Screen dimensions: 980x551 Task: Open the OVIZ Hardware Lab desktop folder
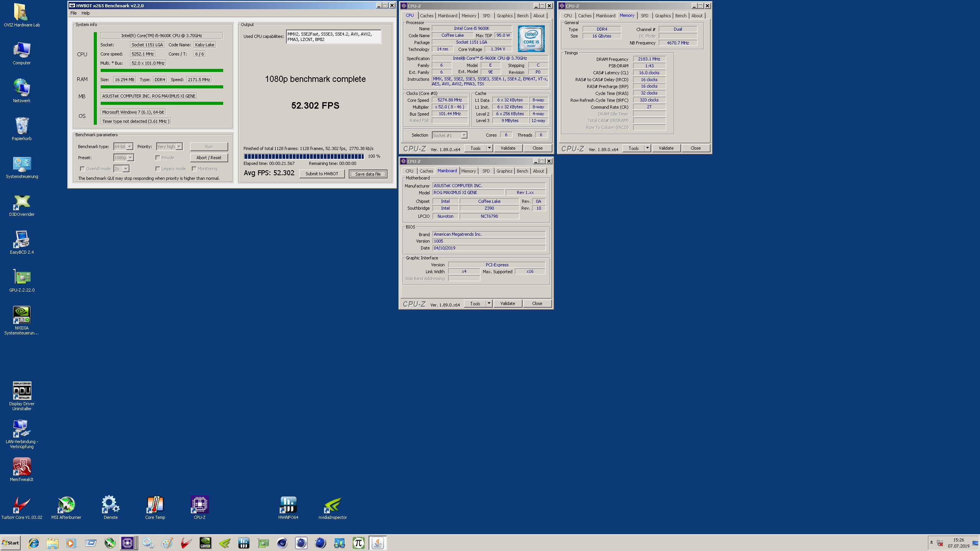[x=21, y=15]
